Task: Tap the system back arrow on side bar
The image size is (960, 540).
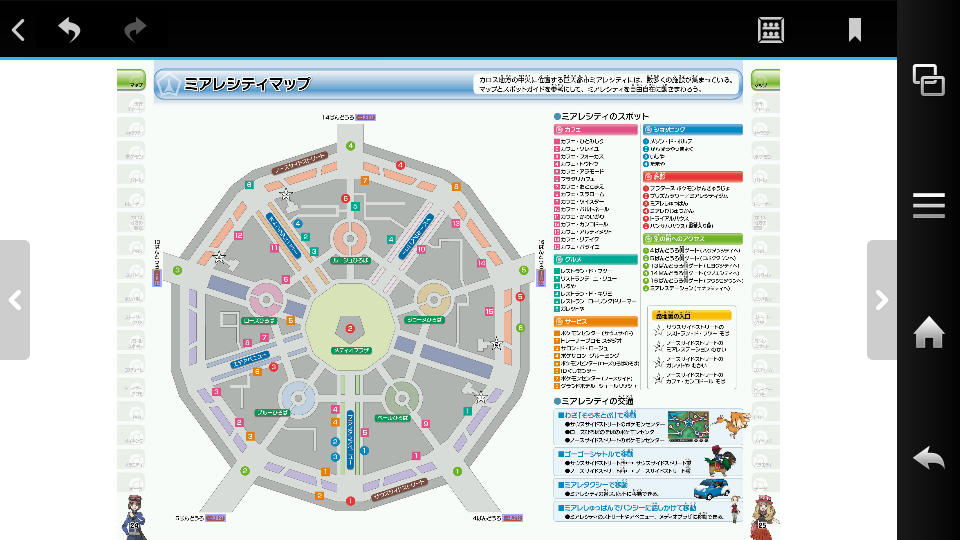Action: coord(928,458)
